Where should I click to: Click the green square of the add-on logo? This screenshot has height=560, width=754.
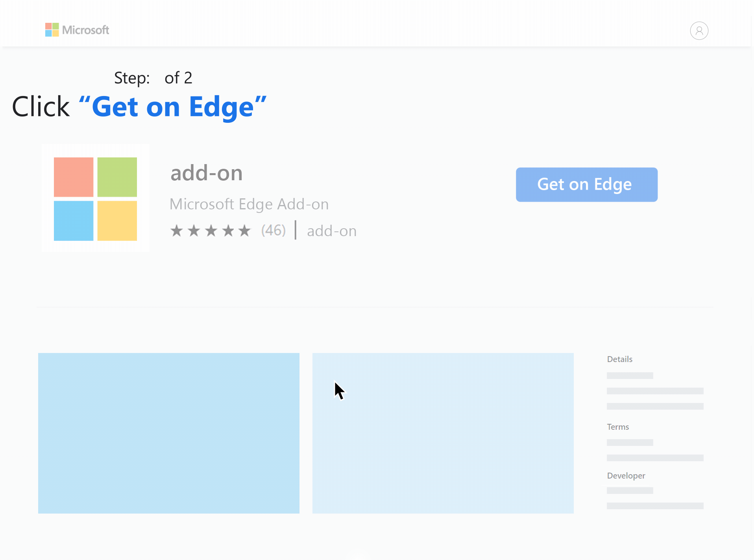click(117, 177)
